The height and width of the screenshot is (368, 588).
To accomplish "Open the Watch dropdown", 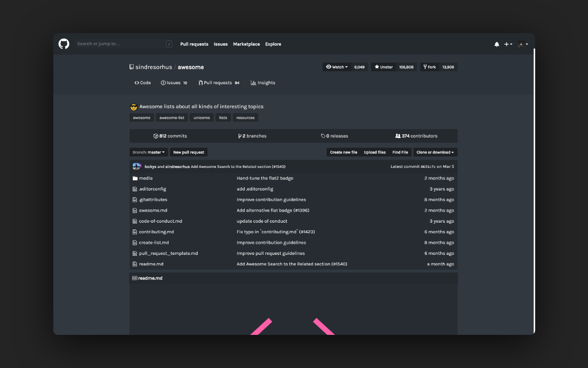I will (x=337, y=67).
